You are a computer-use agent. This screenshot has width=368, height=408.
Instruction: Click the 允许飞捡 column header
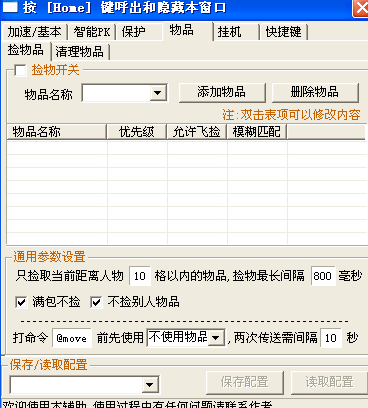tap(197, 132)
